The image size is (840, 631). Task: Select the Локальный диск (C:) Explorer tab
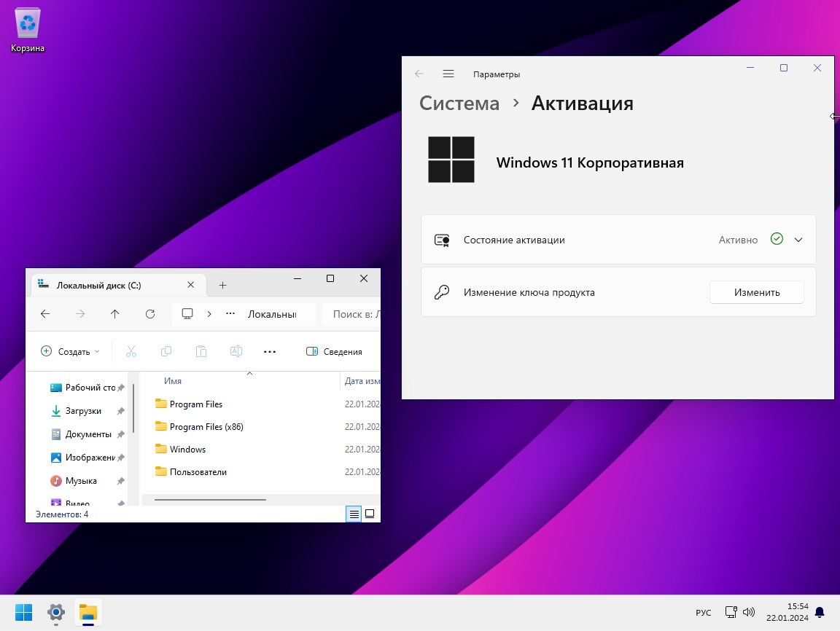tap(118, 285)
